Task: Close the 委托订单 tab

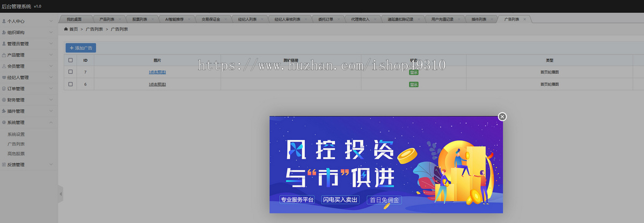Action: 338,19
